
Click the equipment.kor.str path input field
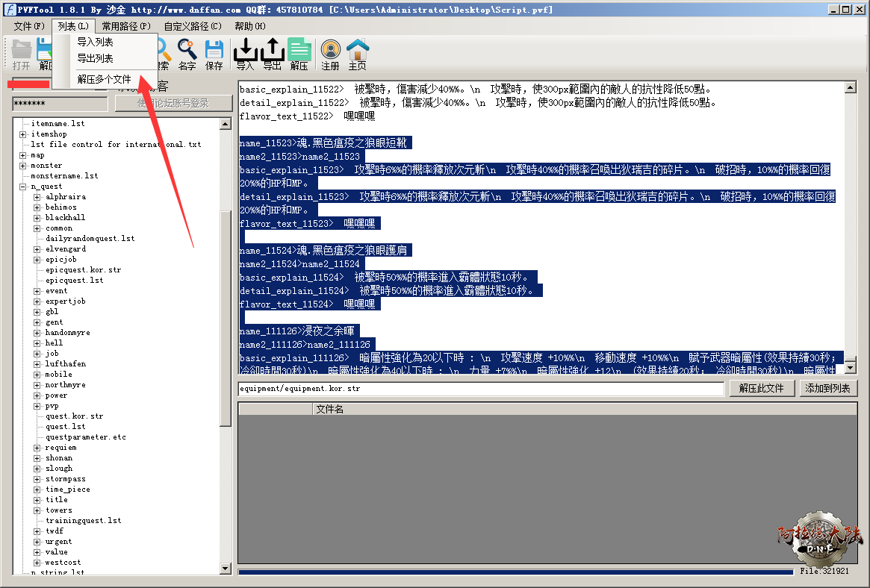coord(480,389)
